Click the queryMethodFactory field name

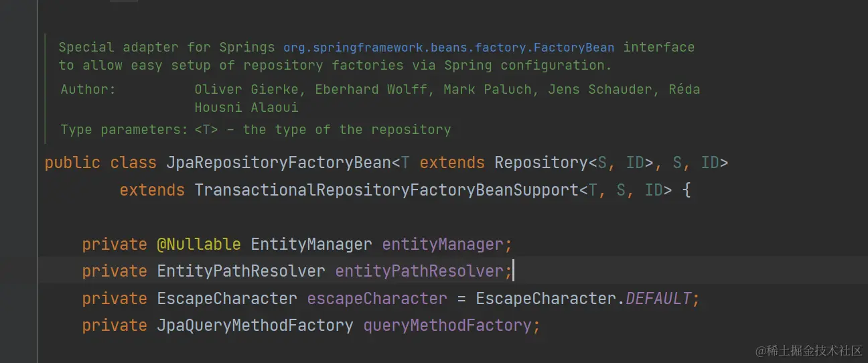coord(447,325)
